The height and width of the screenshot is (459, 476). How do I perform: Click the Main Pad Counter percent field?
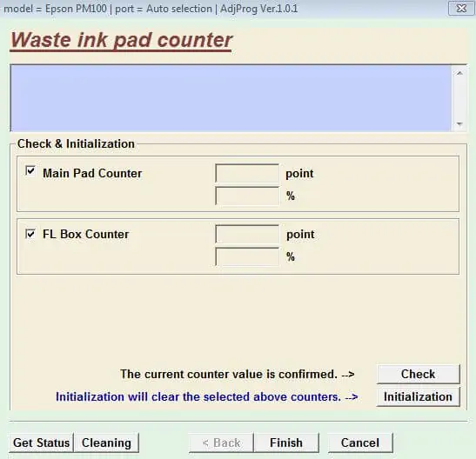(247, 196)
